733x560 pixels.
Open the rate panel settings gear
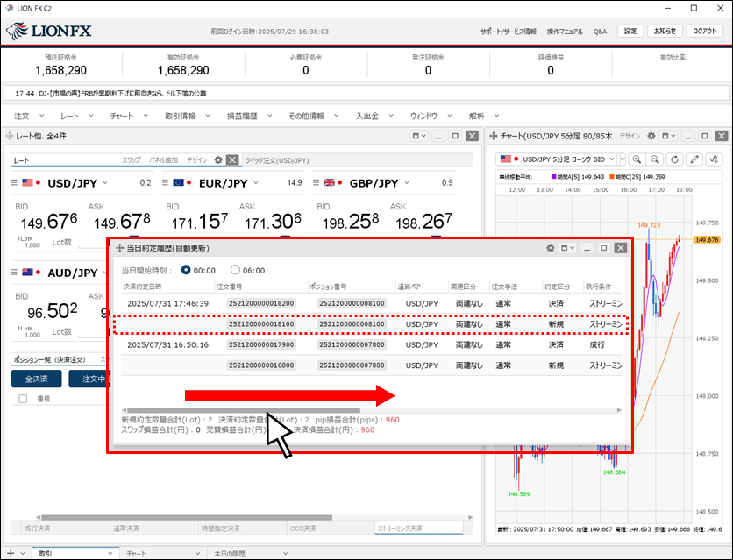pos(219,160)
